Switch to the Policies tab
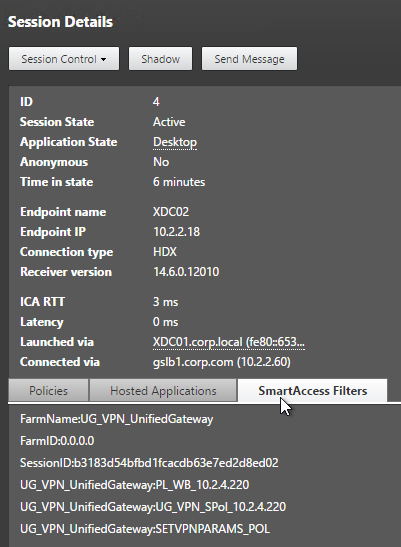 [x=49, y=391]
